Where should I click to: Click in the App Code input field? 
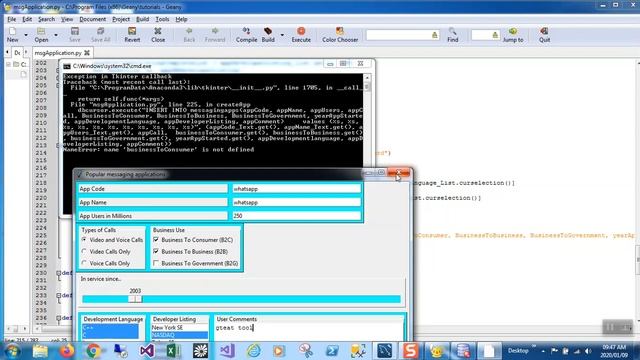click(296, 189)
